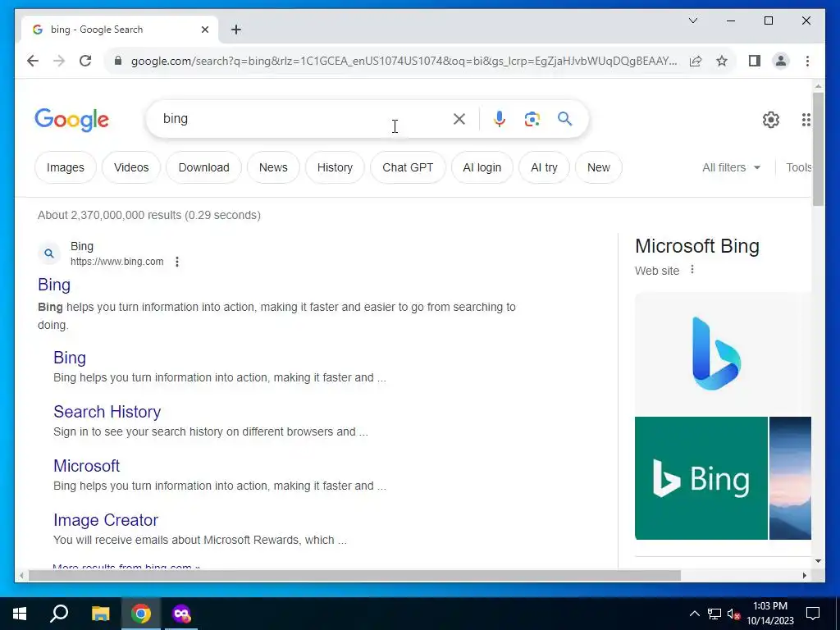
Task: Click the https://www.bing.com URL text
Action: pos(116,262)
